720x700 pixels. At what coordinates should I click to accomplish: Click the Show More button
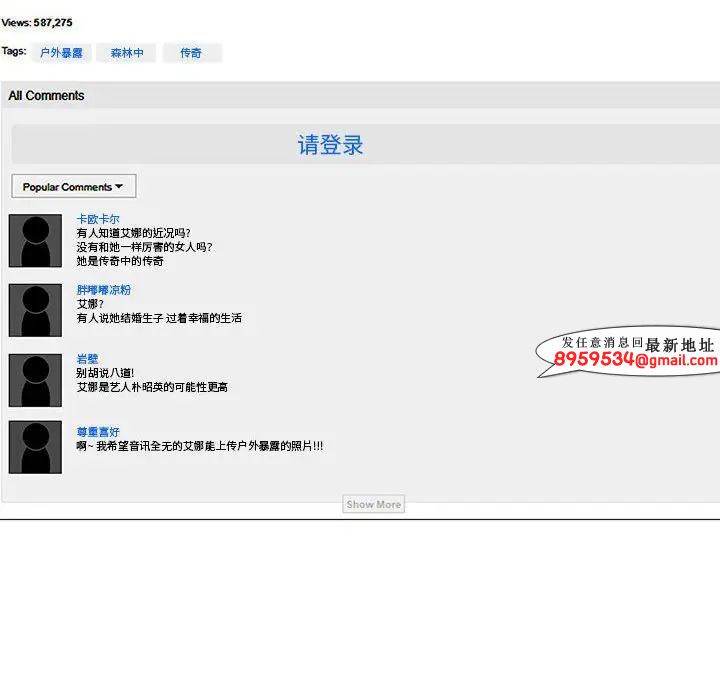pos(373,504)
